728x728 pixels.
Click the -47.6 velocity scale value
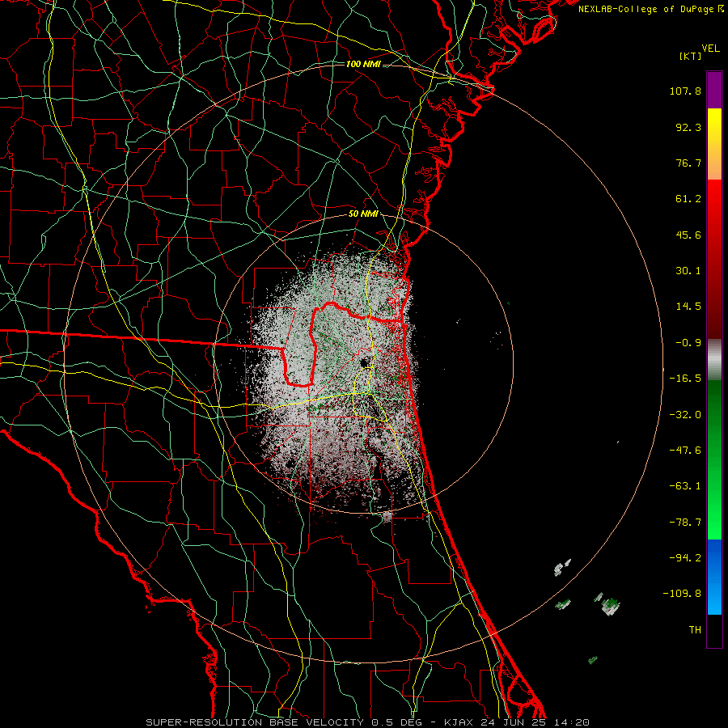685,451
